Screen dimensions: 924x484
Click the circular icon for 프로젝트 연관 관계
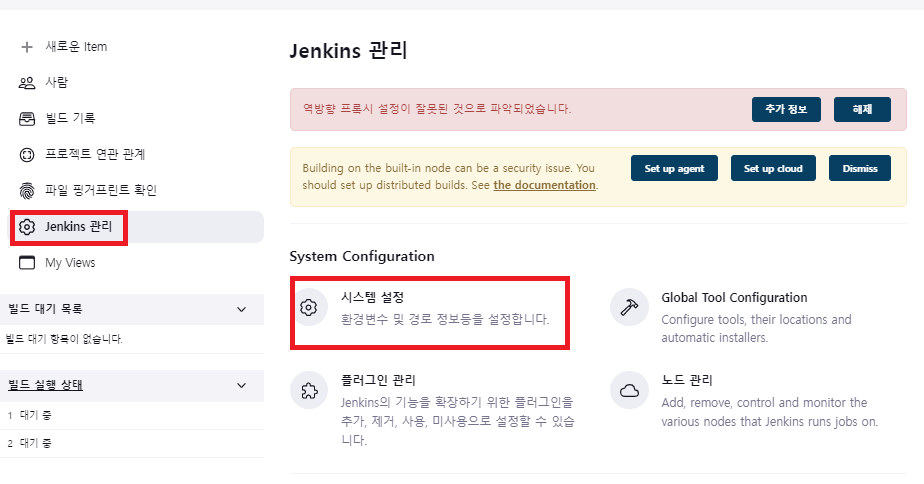(27, 154)
